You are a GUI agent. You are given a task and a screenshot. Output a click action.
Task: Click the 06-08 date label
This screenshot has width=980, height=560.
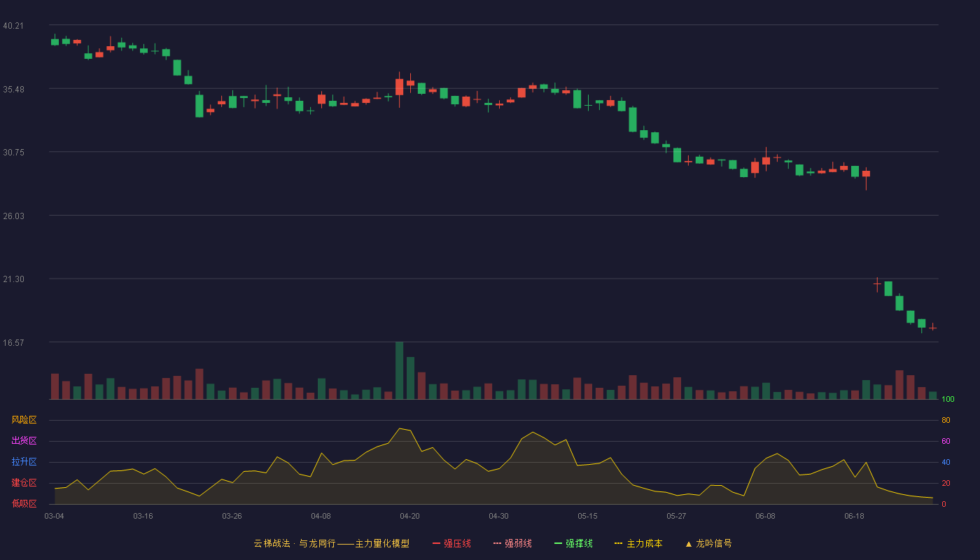point(765,516)
